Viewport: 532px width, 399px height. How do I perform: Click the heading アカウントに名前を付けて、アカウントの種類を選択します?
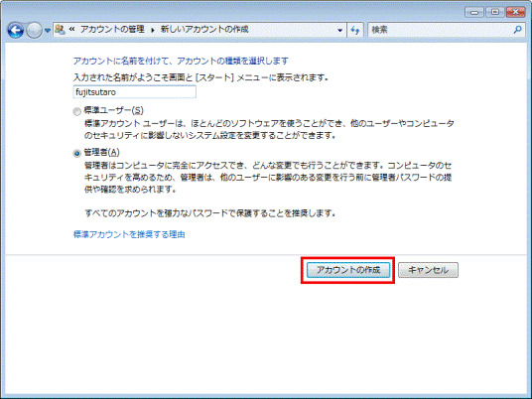(x=181, y=62)
